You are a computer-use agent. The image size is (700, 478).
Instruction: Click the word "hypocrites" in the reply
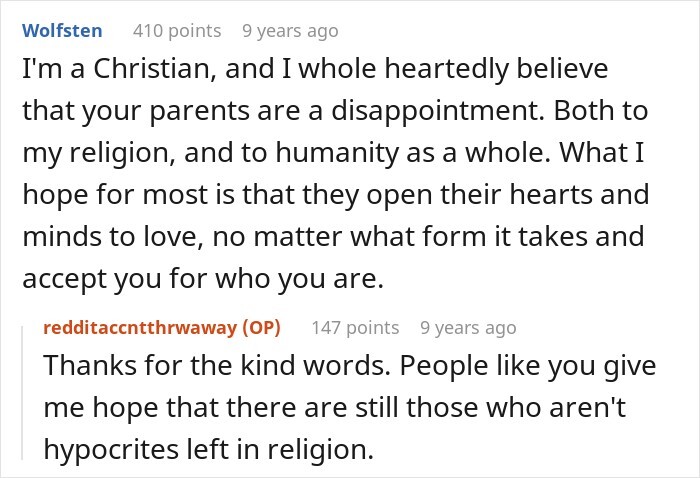(x=111, y=449)
